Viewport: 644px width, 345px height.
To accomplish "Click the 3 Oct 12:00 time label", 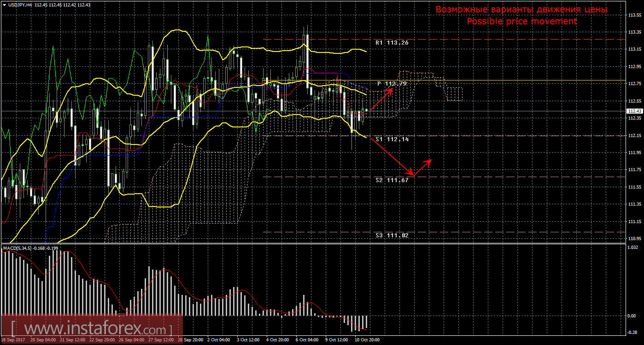I will (248, 340).
